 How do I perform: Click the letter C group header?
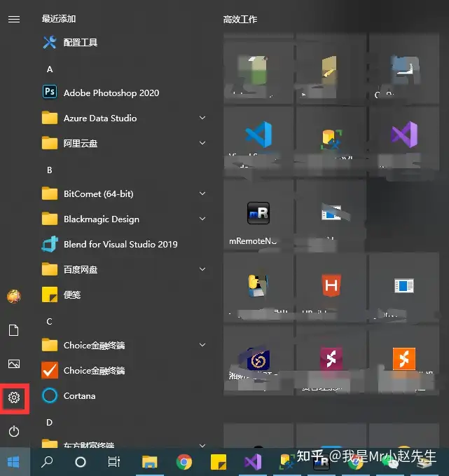tap(50, 322)
